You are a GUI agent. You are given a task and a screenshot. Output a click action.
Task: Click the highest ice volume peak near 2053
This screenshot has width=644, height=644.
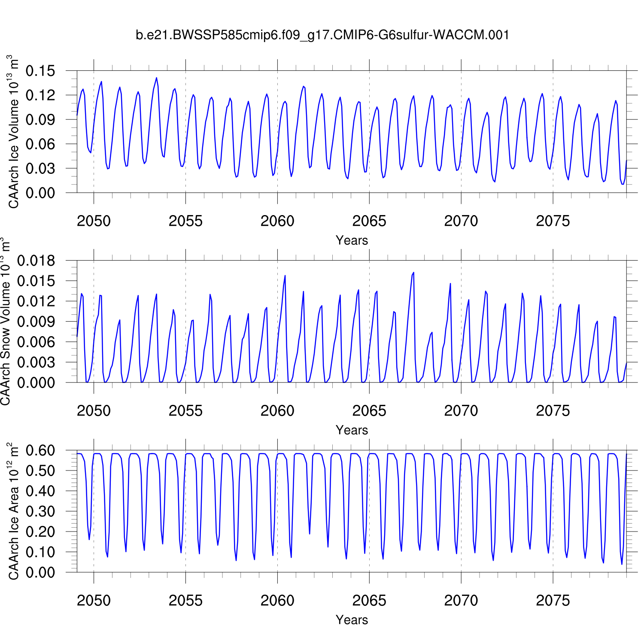pyautogui.click(x=156, y=78)
